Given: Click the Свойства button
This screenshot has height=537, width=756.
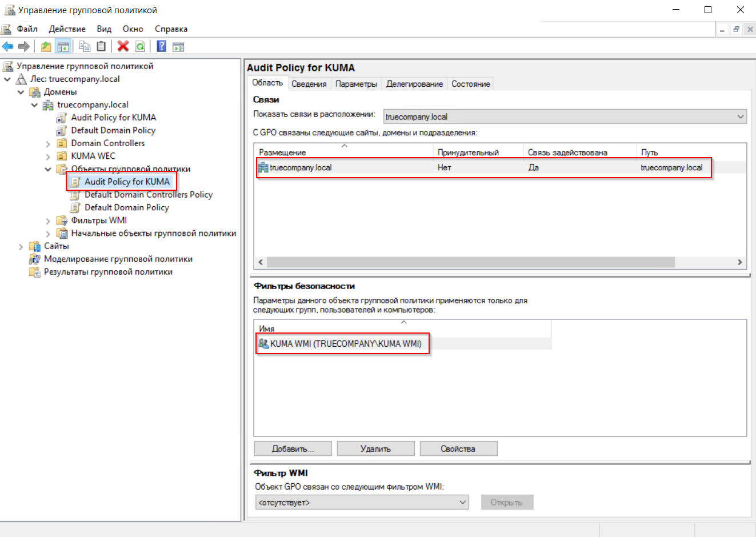Looking at the screenshot, I should 458,448.
